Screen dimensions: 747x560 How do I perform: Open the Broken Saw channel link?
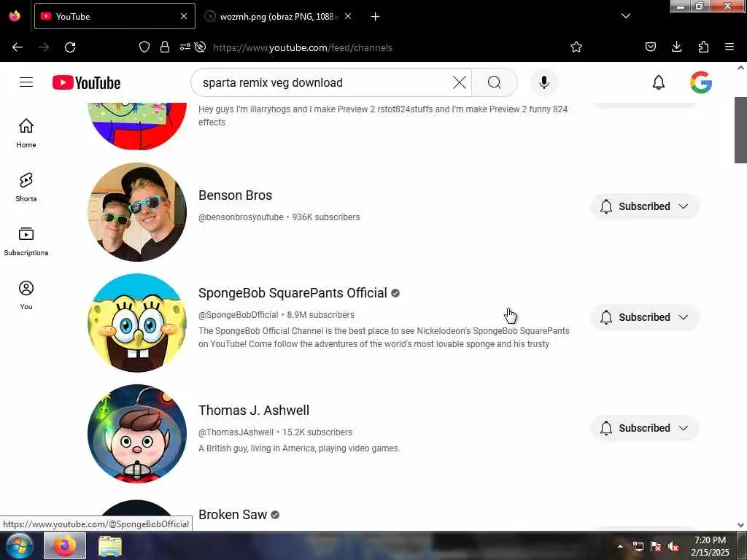coord(233,515)
